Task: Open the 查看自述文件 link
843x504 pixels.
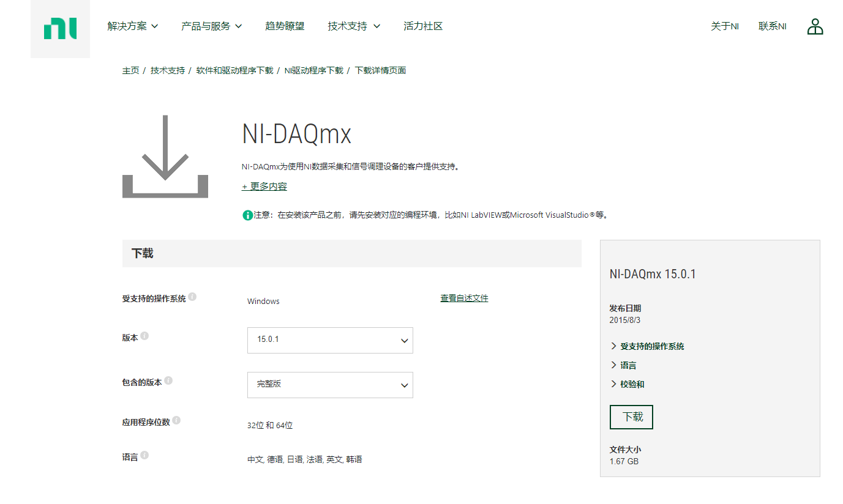Action: coord(464,297)
